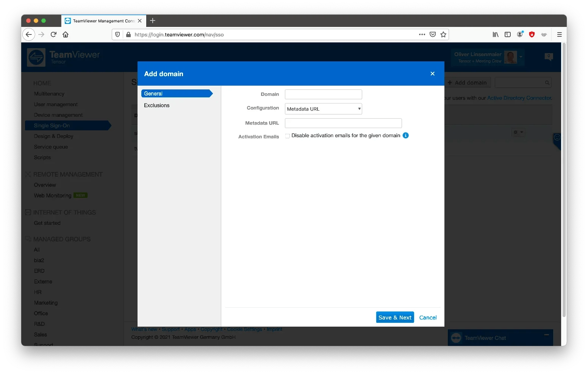This screenshot has height=374, width=588.
Task: Open the red shield security extension icon
Action: tap(532, 34)
